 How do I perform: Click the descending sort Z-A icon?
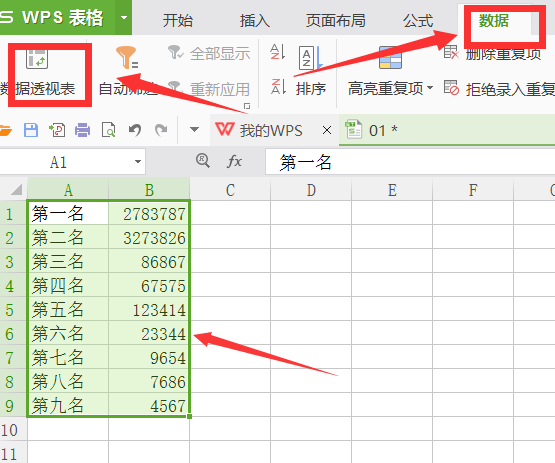pyautogui.click(x=278, y=87)
